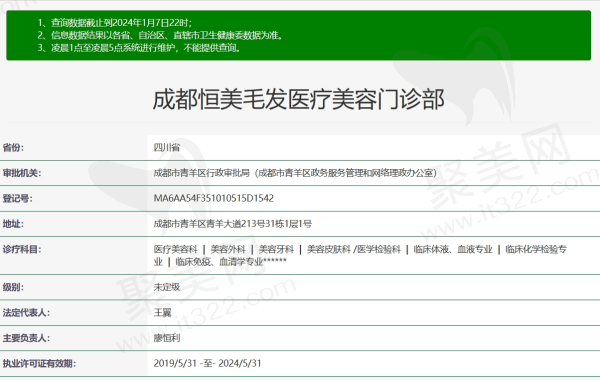This screenshot has height=380, width=600.
Task: Click the 主要负责人 label
Action: coord(26,338)
